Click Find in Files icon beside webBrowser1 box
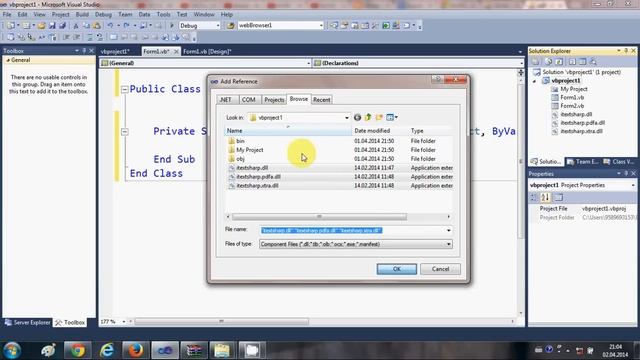Screen dimensions: 640x360 [231, 25]
